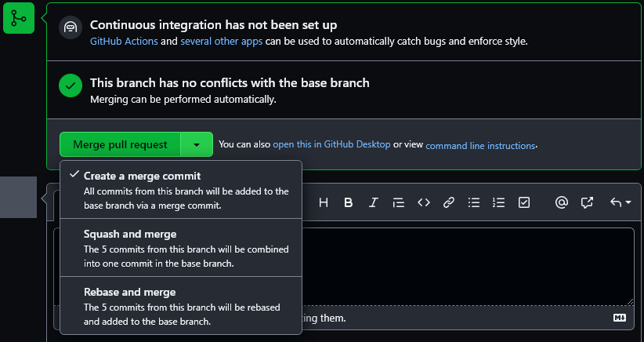View command line instructions link
The height and width of the screenshot is (342, 644).
click(480, 146)
